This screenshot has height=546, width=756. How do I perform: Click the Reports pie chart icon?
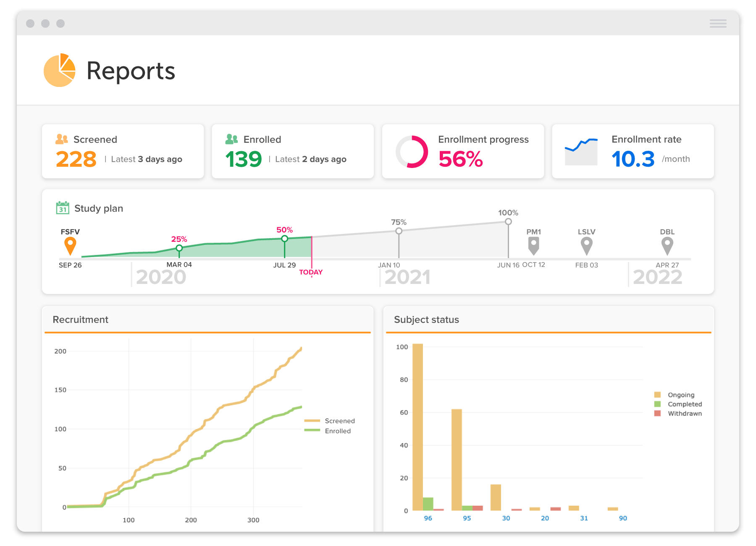[60, 70]
